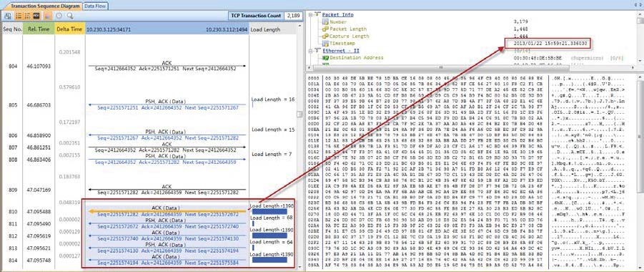Click the Load Length = 16 label
Screen dimensions: 644x272
pos(273,99)
